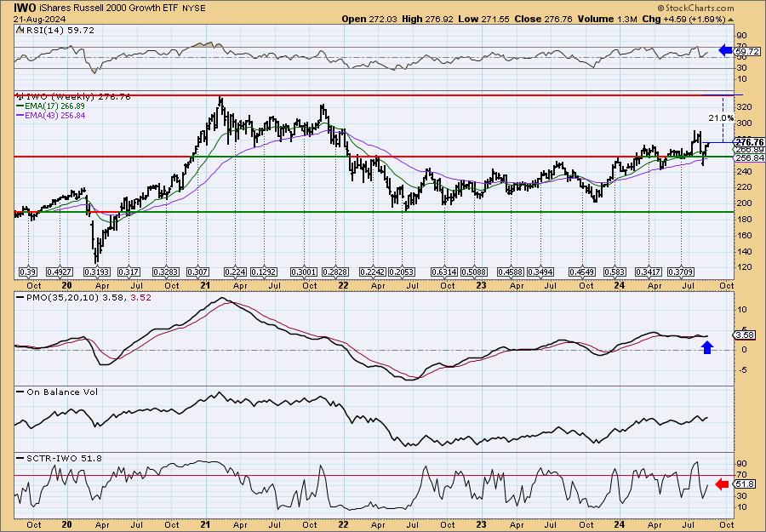This screenshot has width=766, height=532.
Task: Click the 0.4927 volume label
Action: coord(60,272)
